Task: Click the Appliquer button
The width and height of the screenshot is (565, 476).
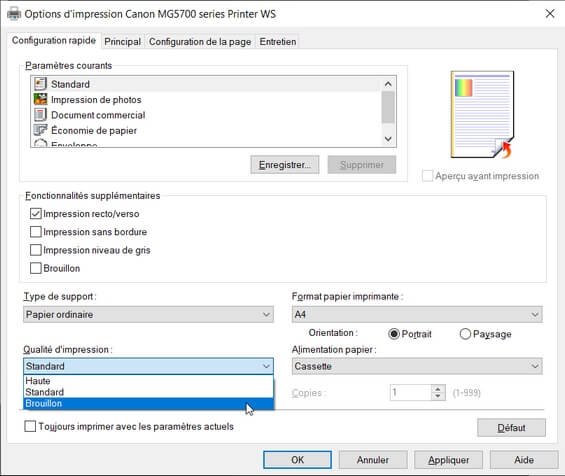Action: 449,460
